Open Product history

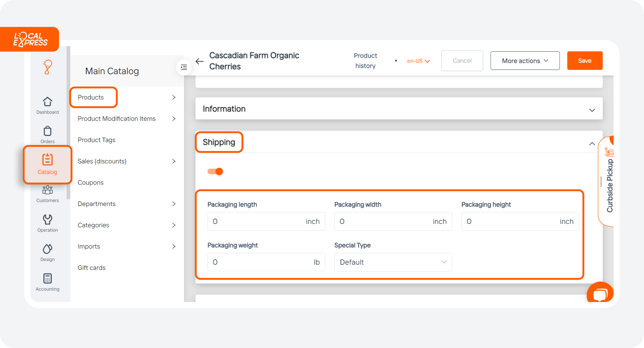click(x=365, y=61)
